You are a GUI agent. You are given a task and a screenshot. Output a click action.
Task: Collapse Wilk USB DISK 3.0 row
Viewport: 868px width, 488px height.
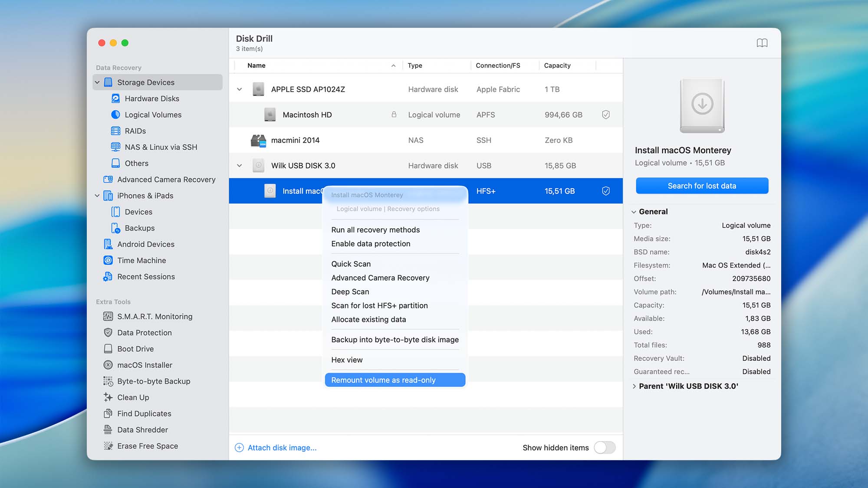point(239,166)
